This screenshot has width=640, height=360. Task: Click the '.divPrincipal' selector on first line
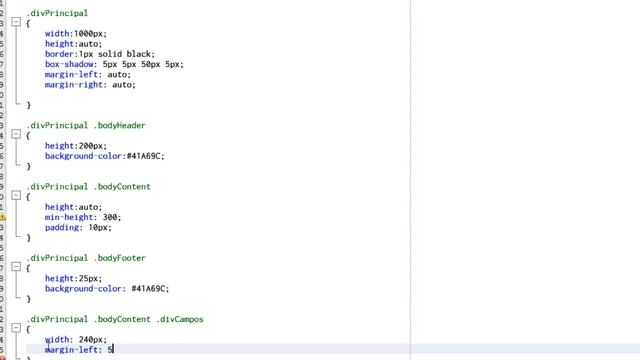pyautogui.click(x=57, y=13)
